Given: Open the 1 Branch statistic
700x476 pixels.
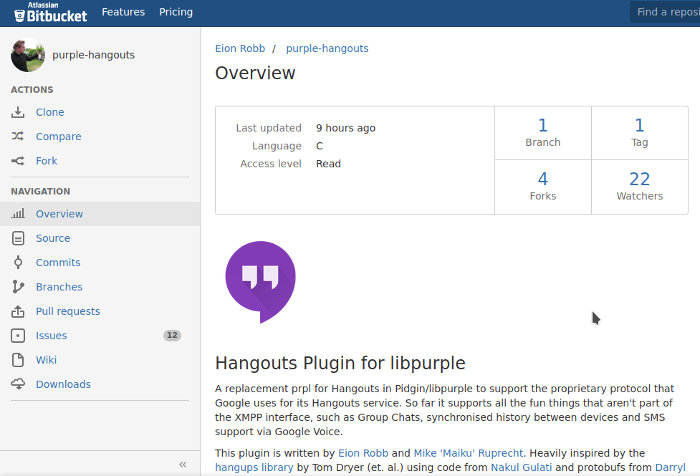Looking at the screenshot, I should point(542,133).
